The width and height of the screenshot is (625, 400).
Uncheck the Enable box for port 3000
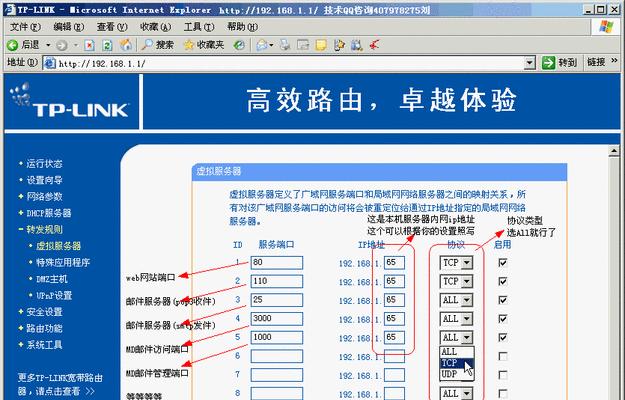point(503,319)
